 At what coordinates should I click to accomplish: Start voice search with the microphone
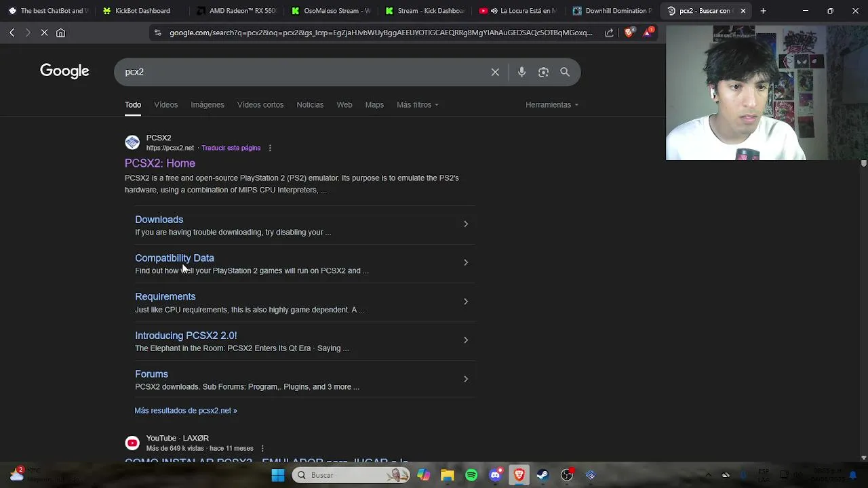pos(521,72)
